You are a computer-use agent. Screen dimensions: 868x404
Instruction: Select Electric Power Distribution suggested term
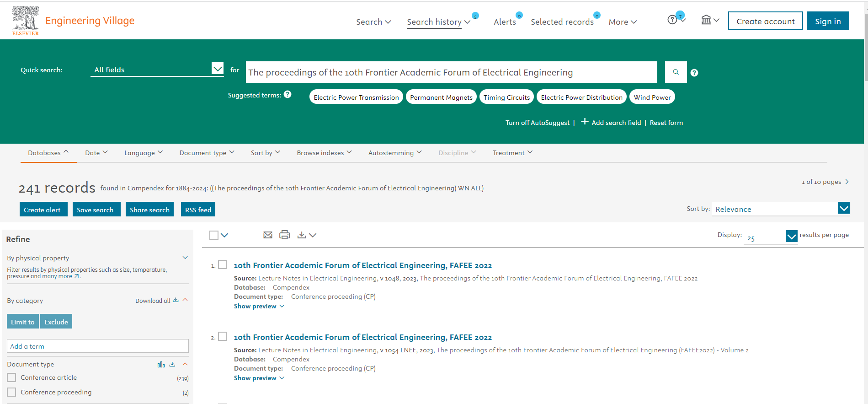(x=581, y=97)
